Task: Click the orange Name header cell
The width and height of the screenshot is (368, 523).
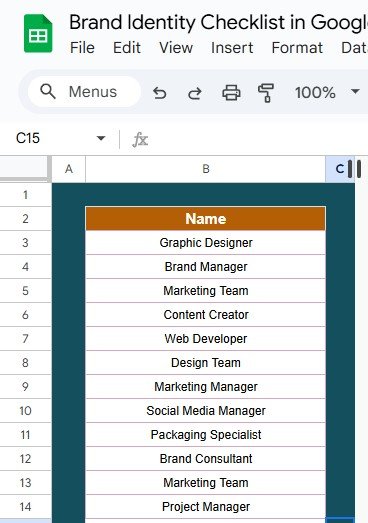Action: coord(206,219)
